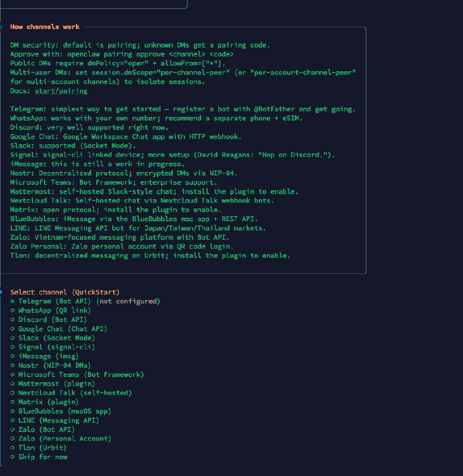This screenshot has width=463, height=476.
Task: Select the Telegram (Bot API) radio option
Action: tap(13, 301)
